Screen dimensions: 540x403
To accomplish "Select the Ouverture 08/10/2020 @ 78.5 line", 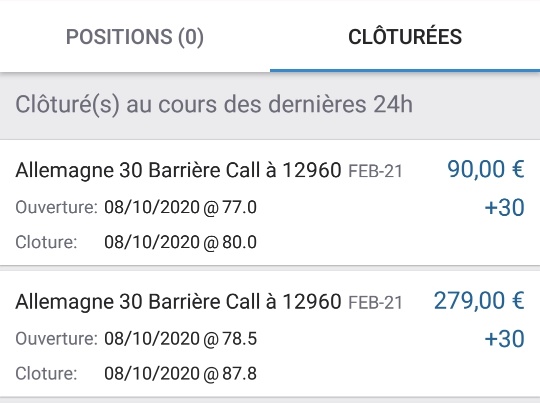I will [x=136, y=339].
